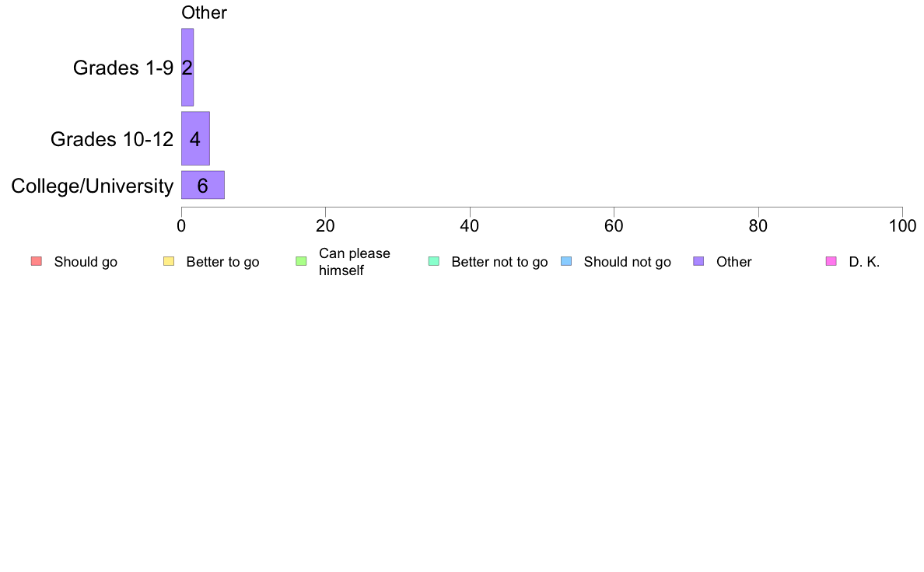Click the 100 axis tick label
Screen dimensions: 924x572
coord(902,226)
